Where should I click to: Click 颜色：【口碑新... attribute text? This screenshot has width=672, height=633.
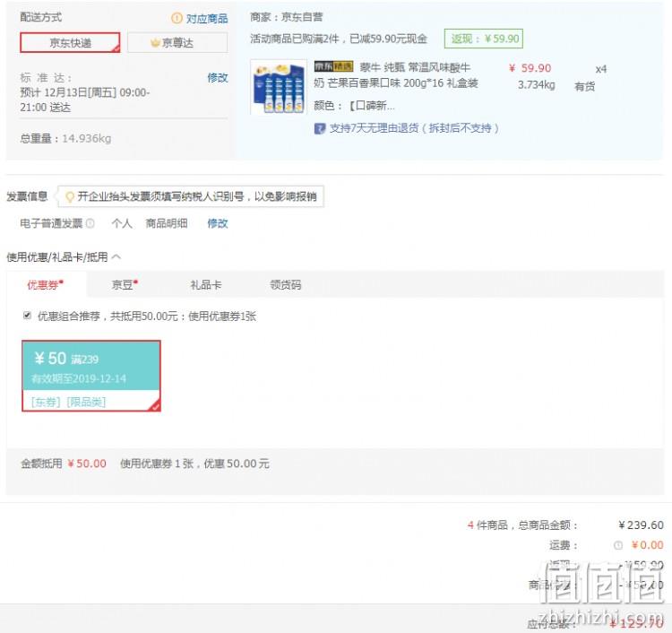(x=355, y=106)
